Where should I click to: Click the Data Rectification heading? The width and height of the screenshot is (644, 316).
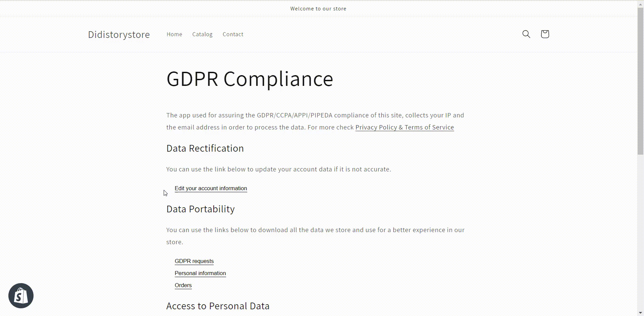(x=205, y=148)
